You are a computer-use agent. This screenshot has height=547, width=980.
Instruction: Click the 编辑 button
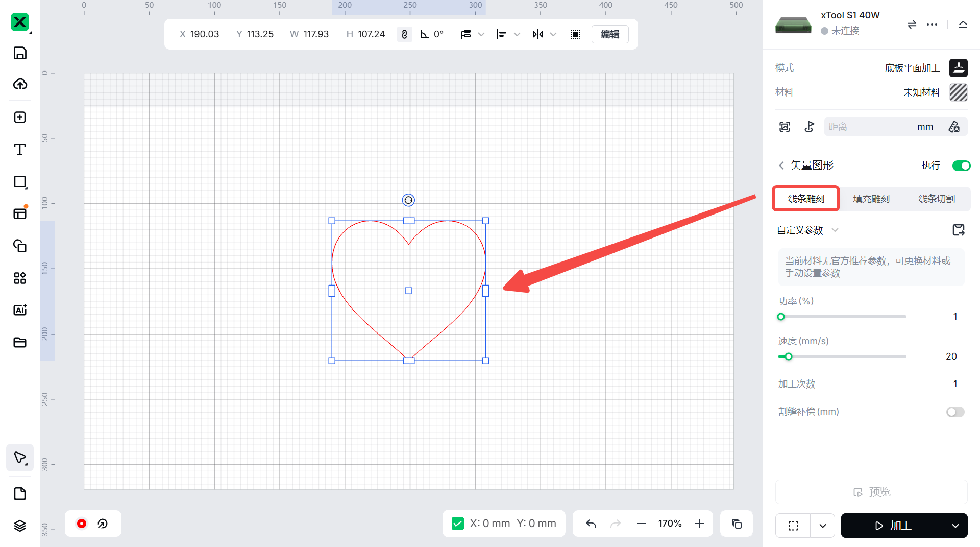point(610,34)
